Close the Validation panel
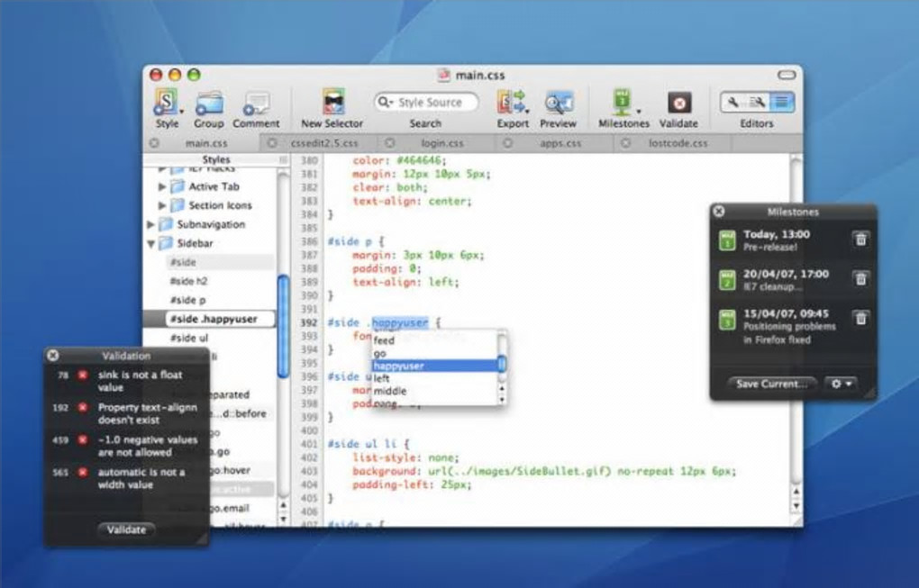919x588 pixels. 53,356
